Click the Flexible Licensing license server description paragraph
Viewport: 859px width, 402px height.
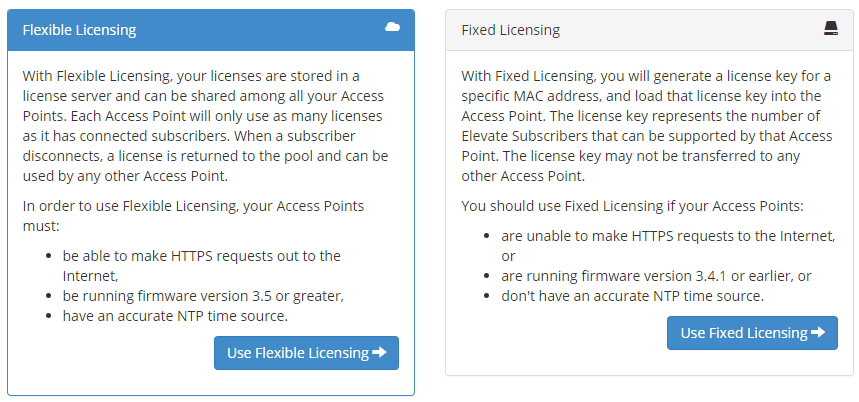(206, 125)
